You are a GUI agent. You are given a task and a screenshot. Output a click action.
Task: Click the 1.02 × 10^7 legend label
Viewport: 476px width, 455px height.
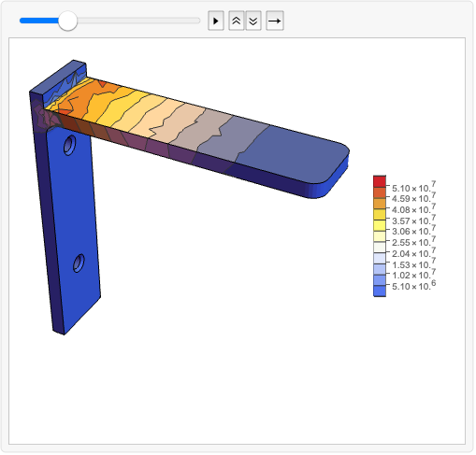coord(413,275)
